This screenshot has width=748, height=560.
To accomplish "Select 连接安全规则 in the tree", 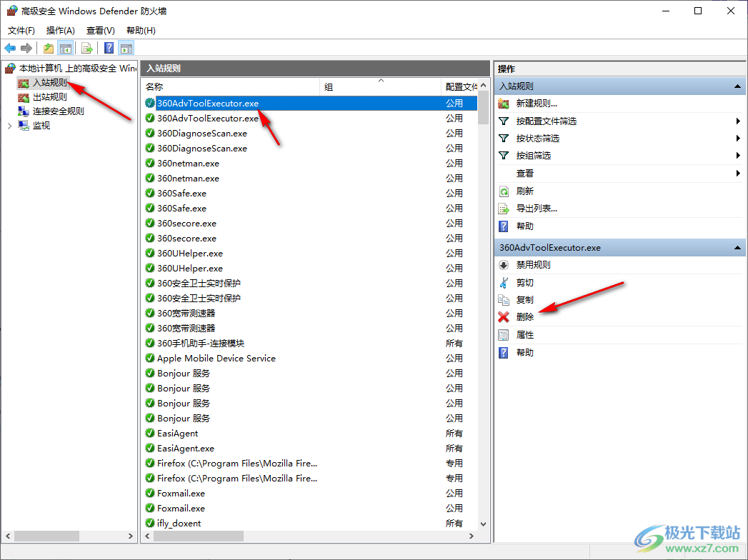I will (x=58, y=111).
